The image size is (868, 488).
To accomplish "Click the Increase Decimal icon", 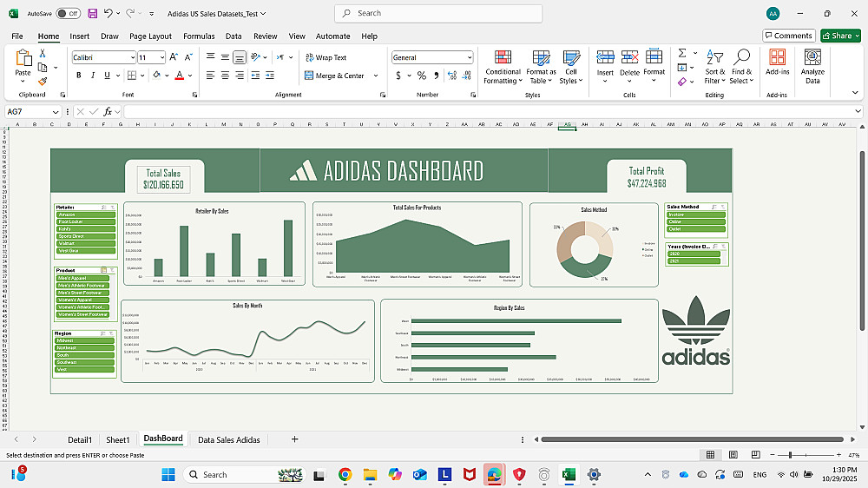I will 452,76.
